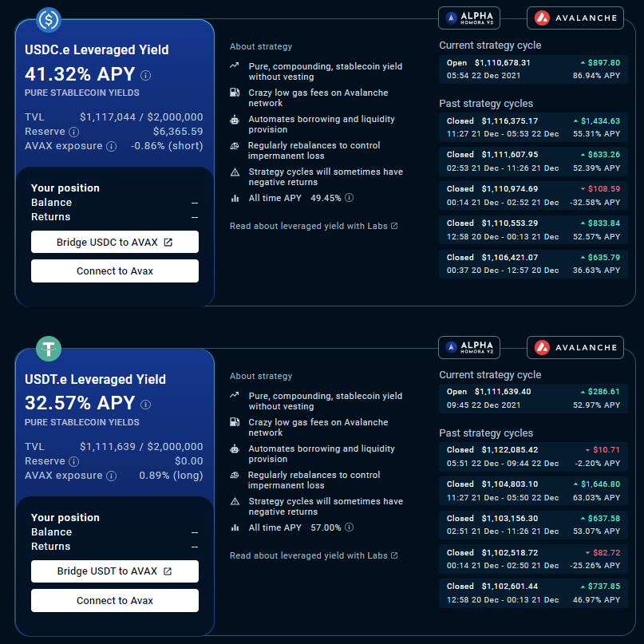The image size is (644, 644).
Task: Click info icon next to 57.00% all time APY
Action: pos(349,527)
